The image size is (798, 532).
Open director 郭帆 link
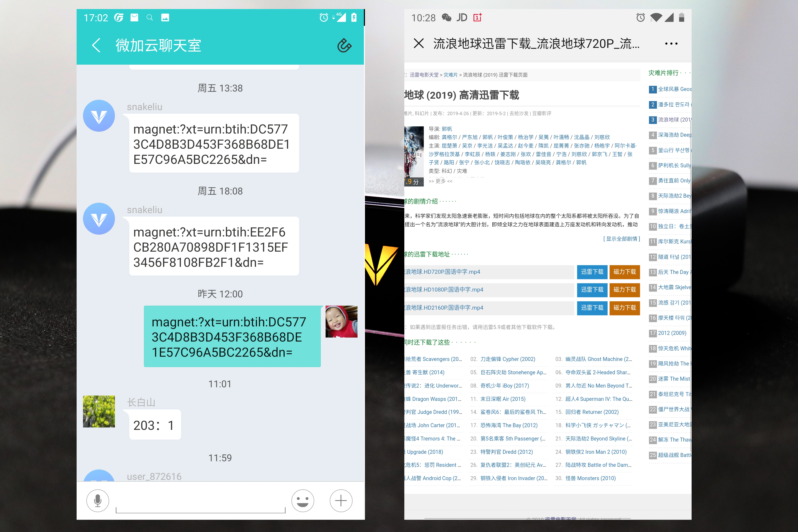(x=447, y=129)
